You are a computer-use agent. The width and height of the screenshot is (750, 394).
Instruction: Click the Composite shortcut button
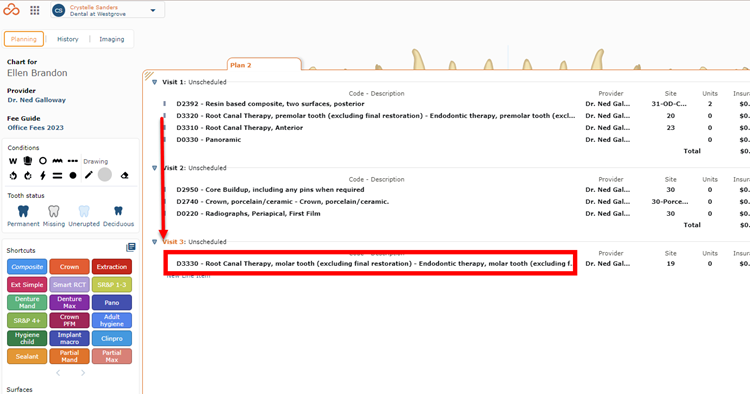point(27,267)
